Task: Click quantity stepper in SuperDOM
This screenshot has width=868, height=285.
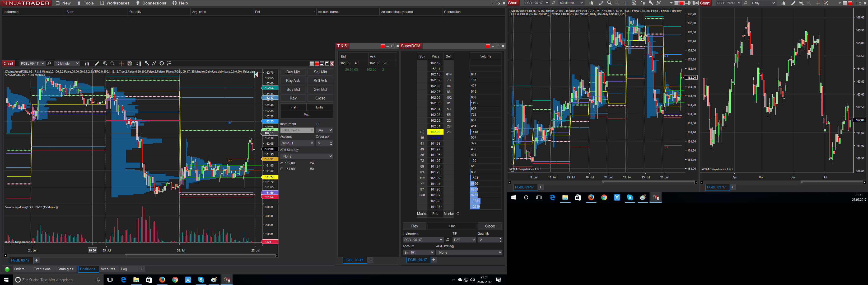Action: pyautogui.click(x=500, y=240)
